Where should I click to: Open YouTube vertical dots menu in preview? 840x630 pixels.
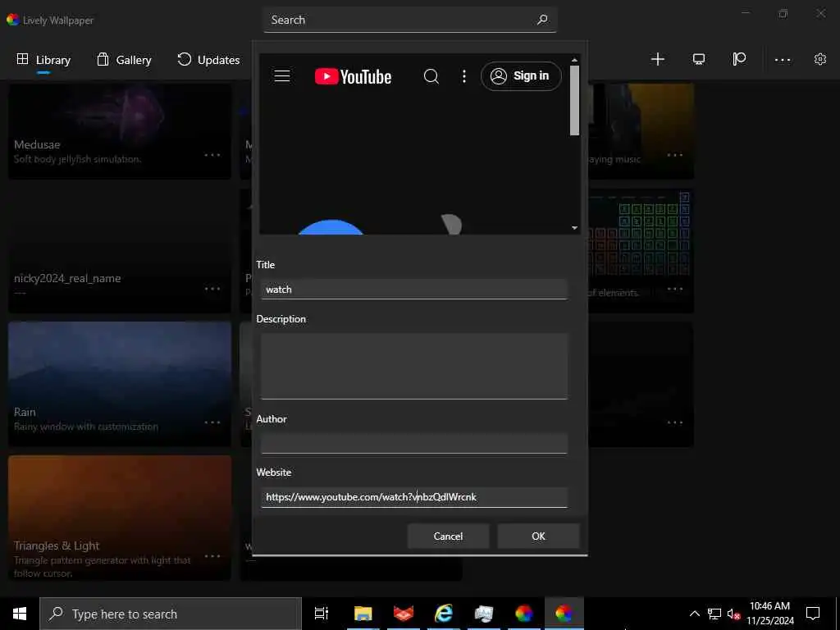pyautogui.click(x=464, y=76)
